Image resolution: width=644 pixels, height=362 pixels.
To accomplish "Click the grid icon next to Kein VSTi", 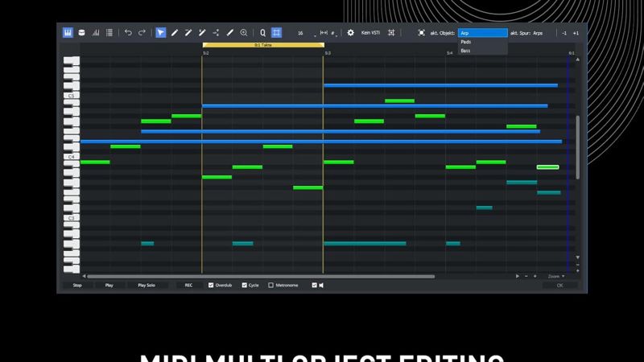I will pyautogui.click(x=391, y=33).
